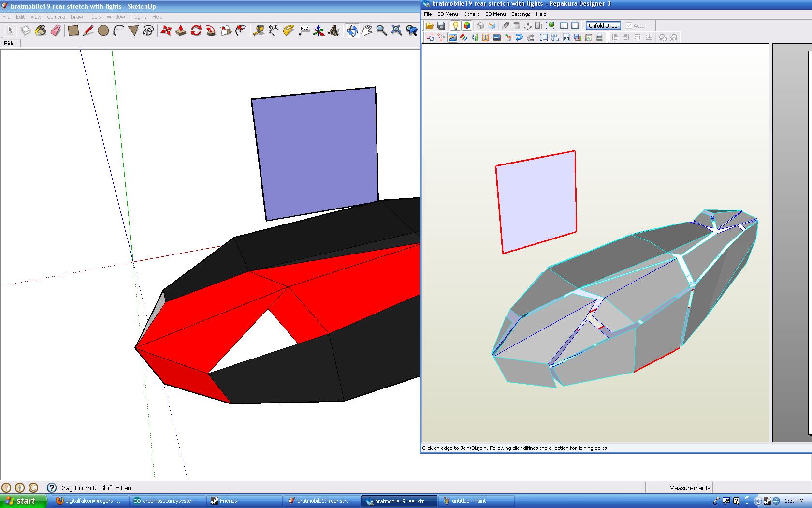Activate the Tape Measure tool in SketchUp
Screen dimensions: 812x508
(259, 31)
